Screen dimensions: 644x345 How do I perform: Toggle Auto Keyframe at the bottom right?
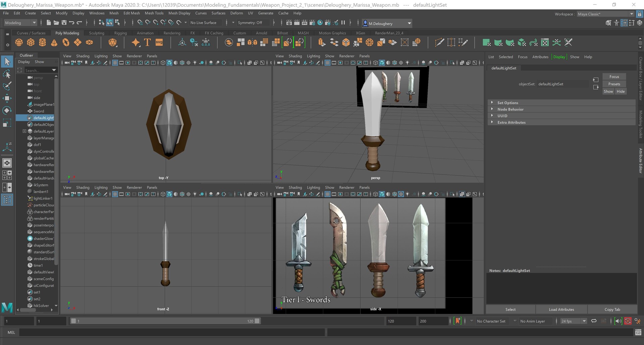[x=628, y=321]
